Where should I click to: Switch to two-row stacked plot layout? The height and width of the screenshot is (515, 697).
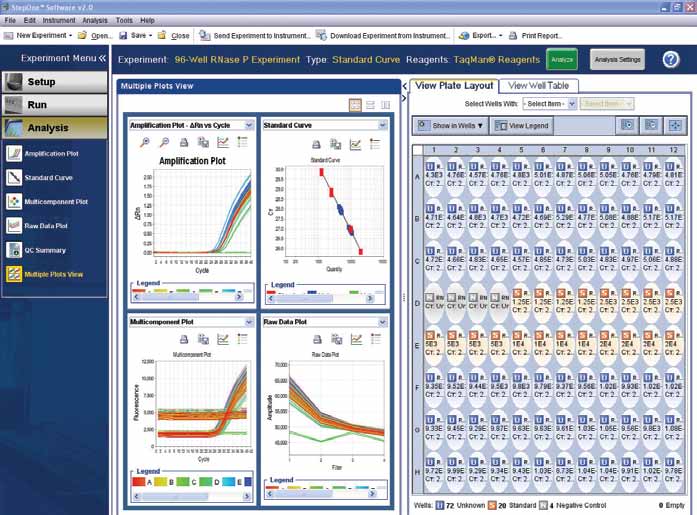click(x=370, y=104)
